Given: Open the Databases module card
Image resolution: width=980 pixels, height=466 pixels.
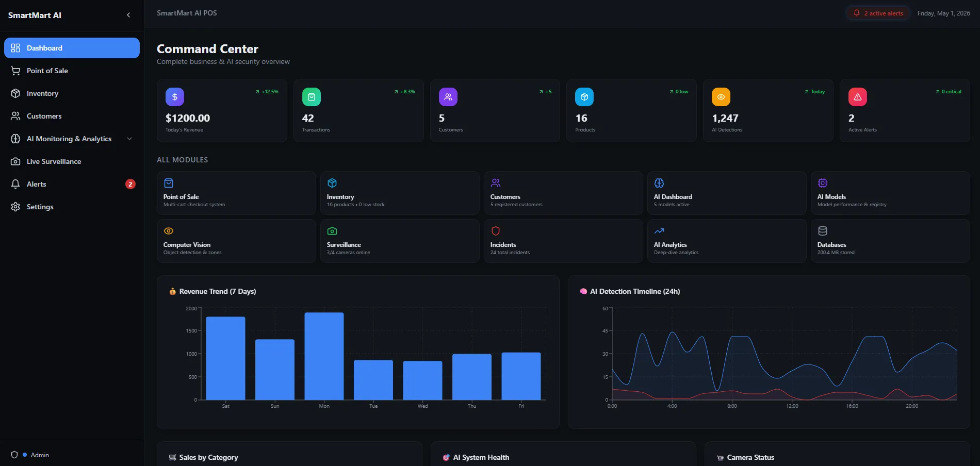Looking at the screenshot, I should pos(890,241).
